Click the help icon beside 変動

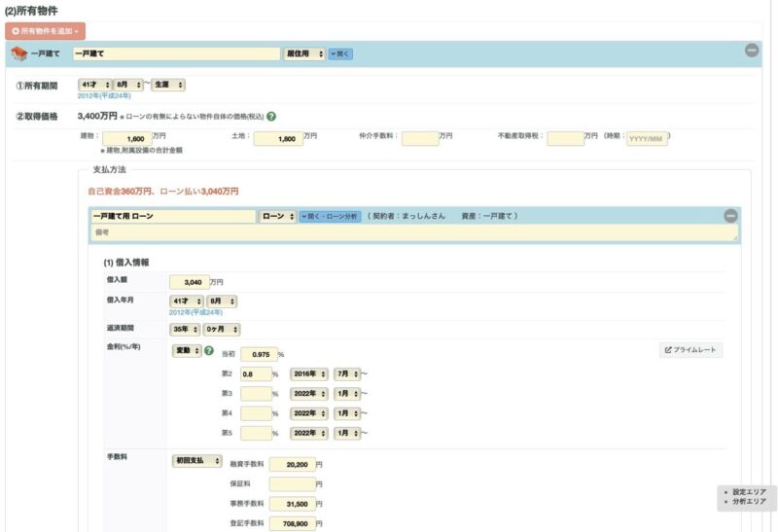click(x=209, y=350)
